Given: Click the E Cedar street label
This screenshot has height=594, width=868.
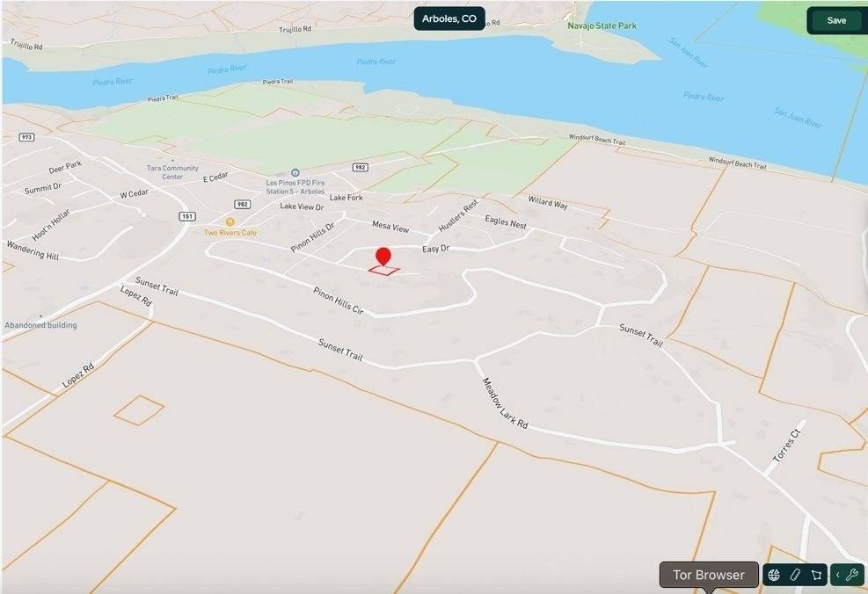Looking at the screenshot, I should 215,177.
